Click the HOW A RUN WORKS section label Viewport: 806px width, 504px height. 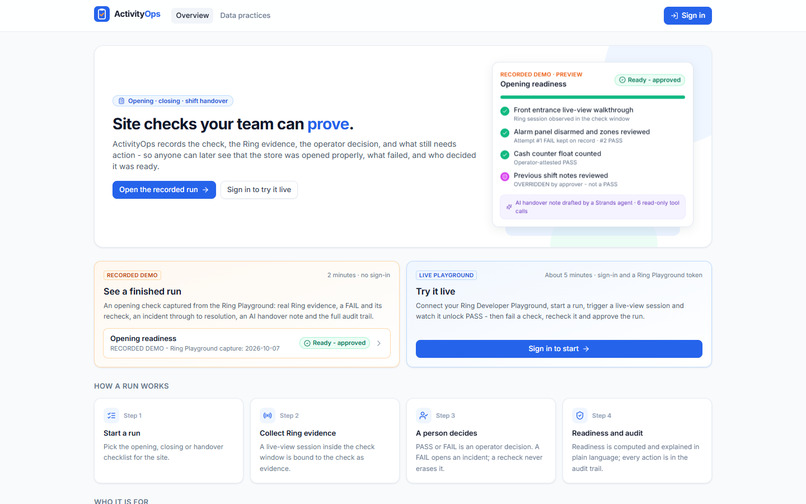[131, 386]
